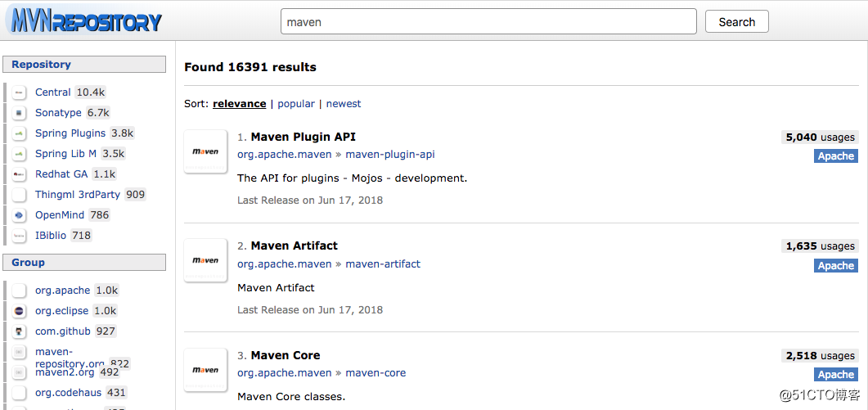This screenshot has width=868, height=410.
Task: Open the Sonatype repository link
Action: tap(58, 113)
